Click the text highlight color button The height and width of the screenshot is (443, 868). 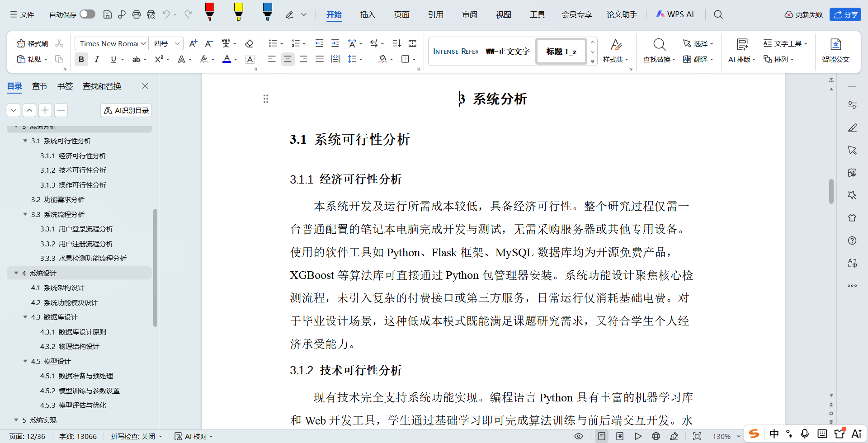tap(204, 59)
